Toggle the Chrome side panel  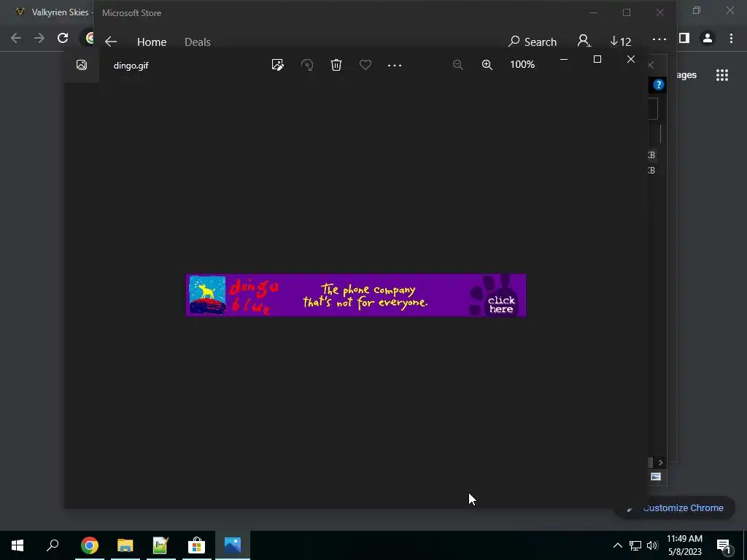[684, 38]
